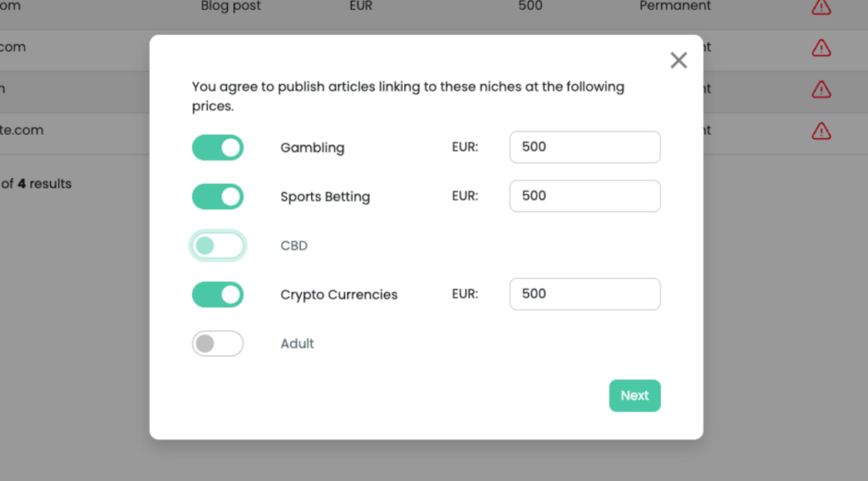
Task: Close the niche pricing dialog with X
Action: click(678, 60)
